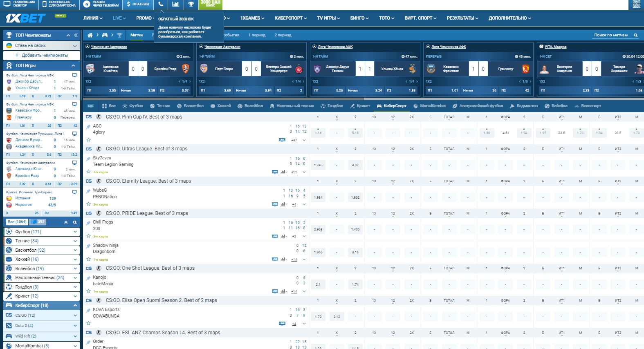644x349 pixels.
Task: Toggle favorite star for Sky7even match
Action: (x=88, y=172)
